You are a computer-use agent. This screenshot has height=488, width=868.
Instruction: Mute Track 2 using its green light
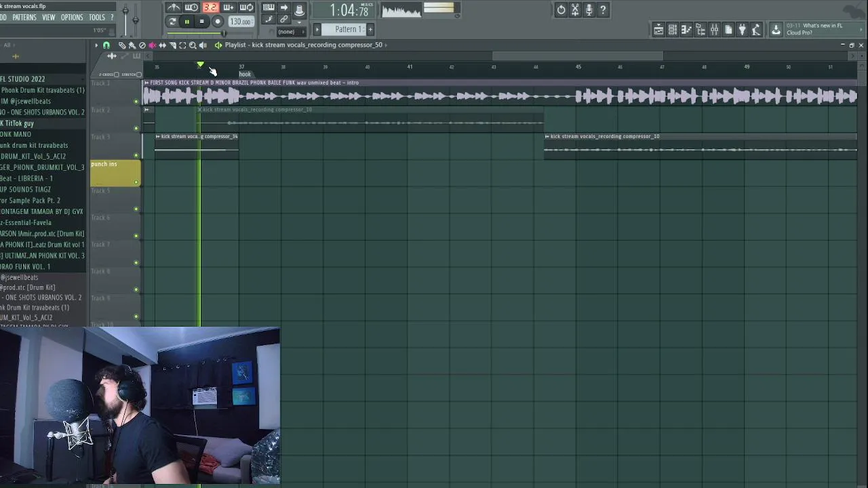(136, 128)
